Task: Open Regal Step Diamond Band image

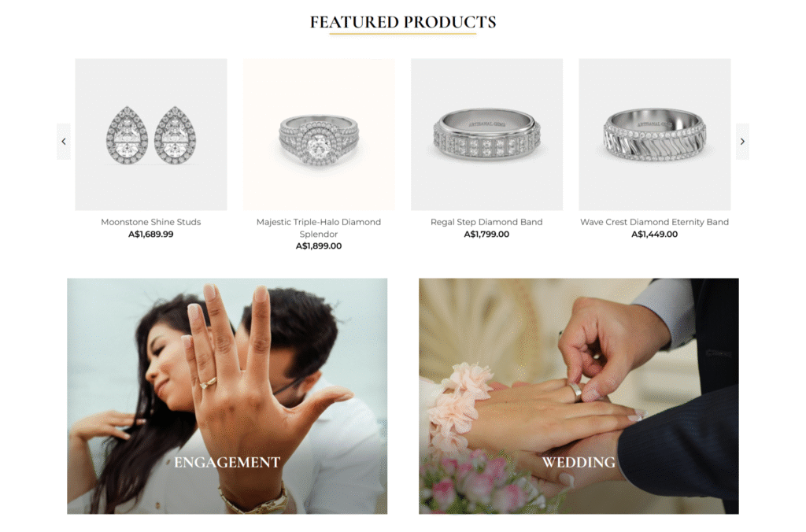Action: pyautogui.click(x=486, y=134)
